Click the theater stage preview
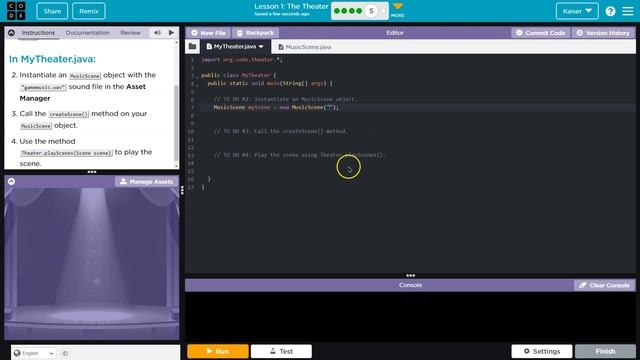 coord(92,264)
